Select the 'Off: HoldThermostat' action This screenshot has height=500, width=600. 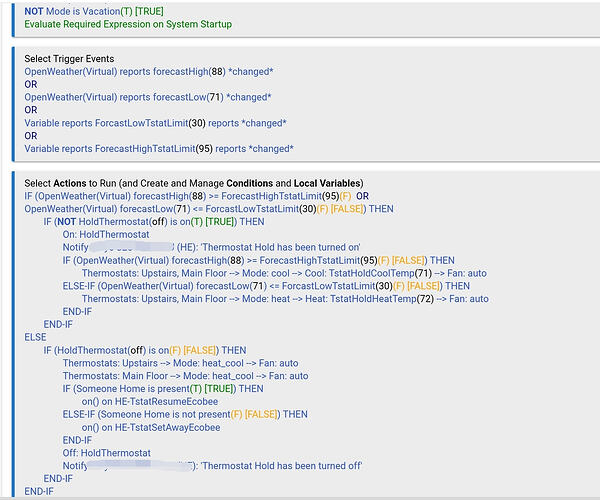[x=106, y=453]
